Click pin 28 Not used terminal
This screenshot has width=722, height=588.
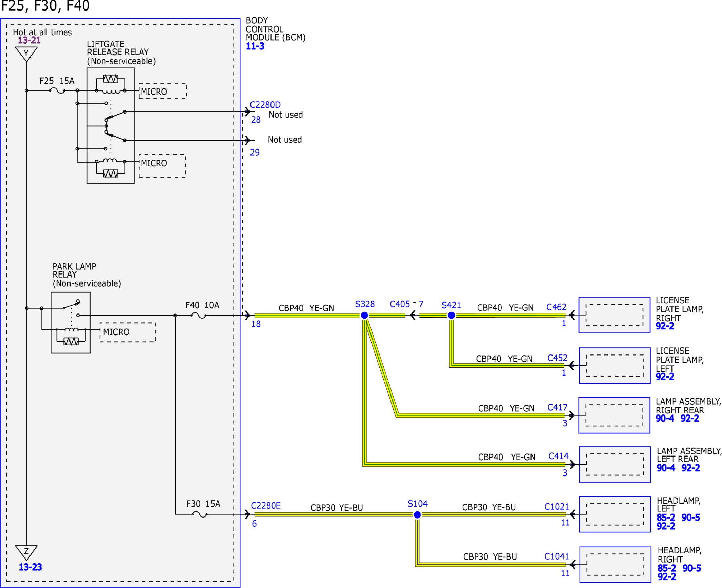point(256,120)
